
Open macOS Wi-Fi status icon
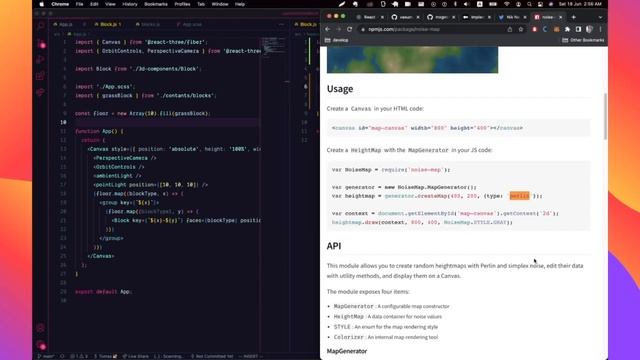pyautogui.click(x=507, y=4)
